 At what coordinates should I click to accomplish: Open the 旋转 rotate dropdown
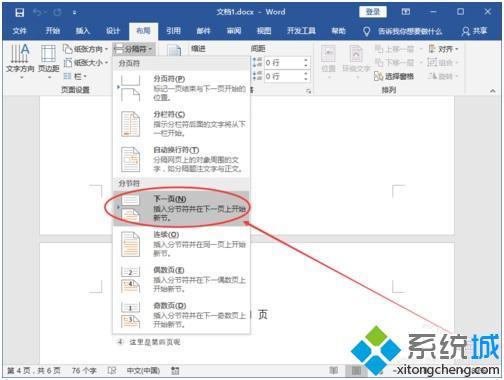[x=443, y=76]
